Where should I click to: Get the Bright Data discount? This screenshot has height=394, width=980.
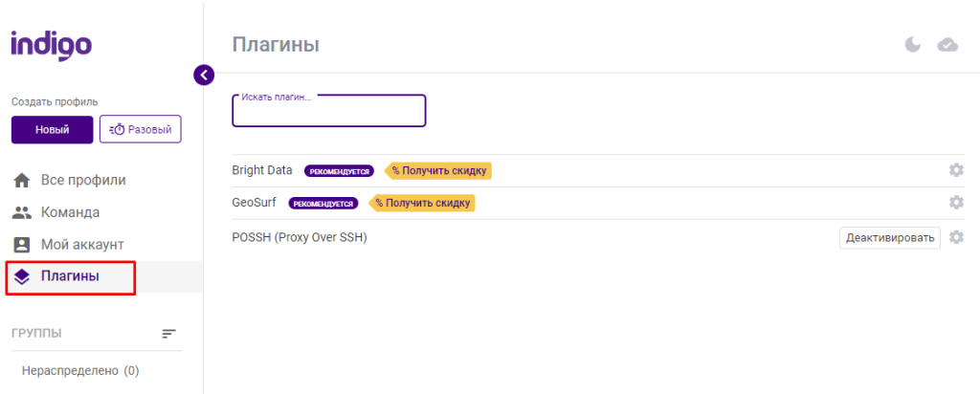pos(438,170)
